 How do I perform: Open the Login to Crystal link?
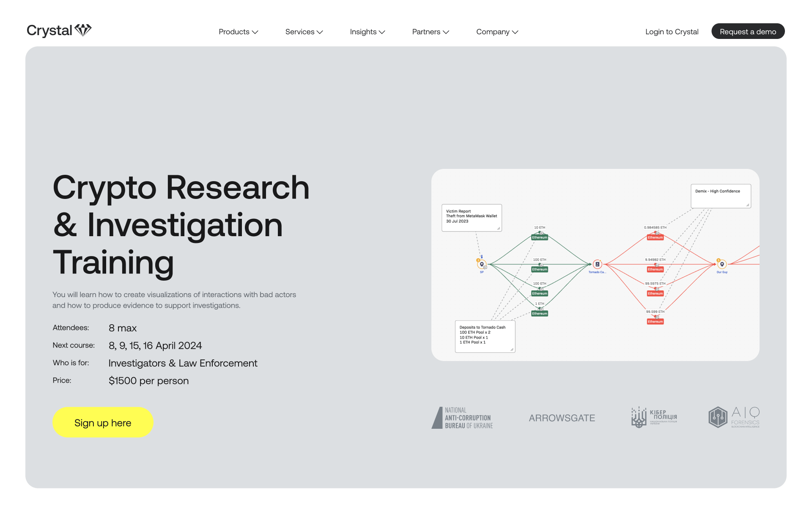pyautogui.click(x=672, y=31)
